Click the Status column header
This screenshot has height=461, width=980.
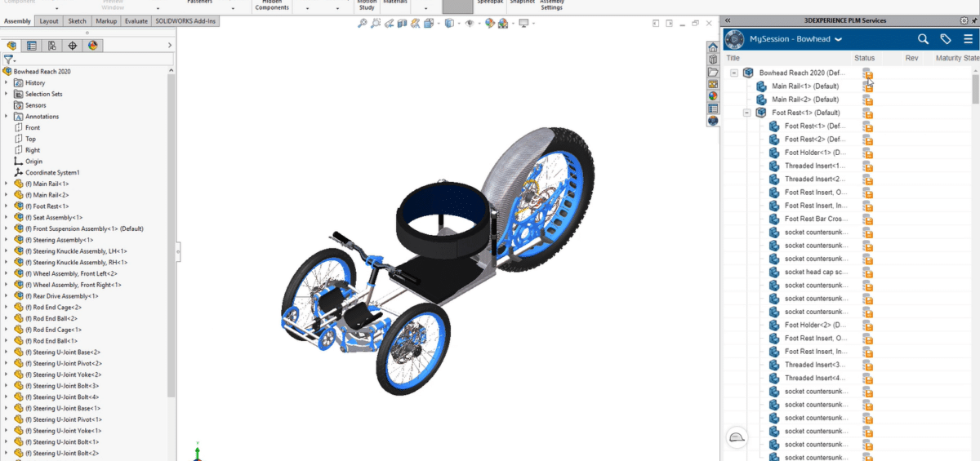(x=864, y=58)
